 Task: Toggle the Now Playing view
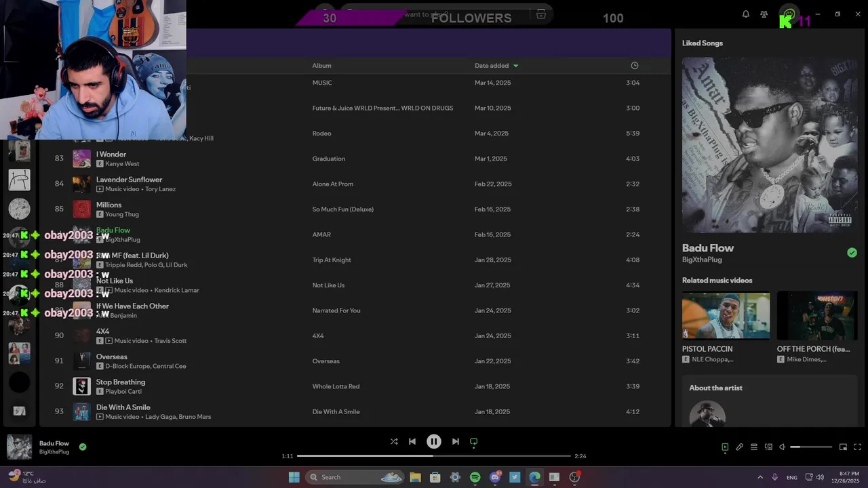click(x=725, y=447)
